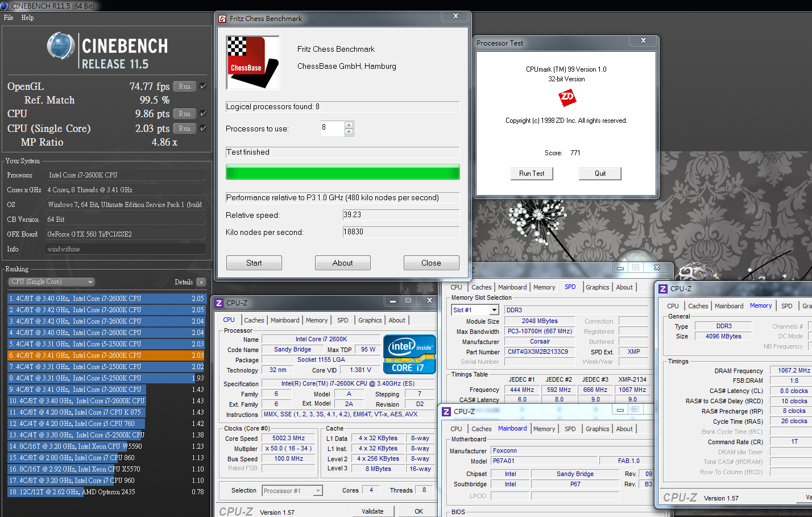Open the Help menu in Cinebench
This screenshot has height=517, width=812.
[x=28, y=18]
